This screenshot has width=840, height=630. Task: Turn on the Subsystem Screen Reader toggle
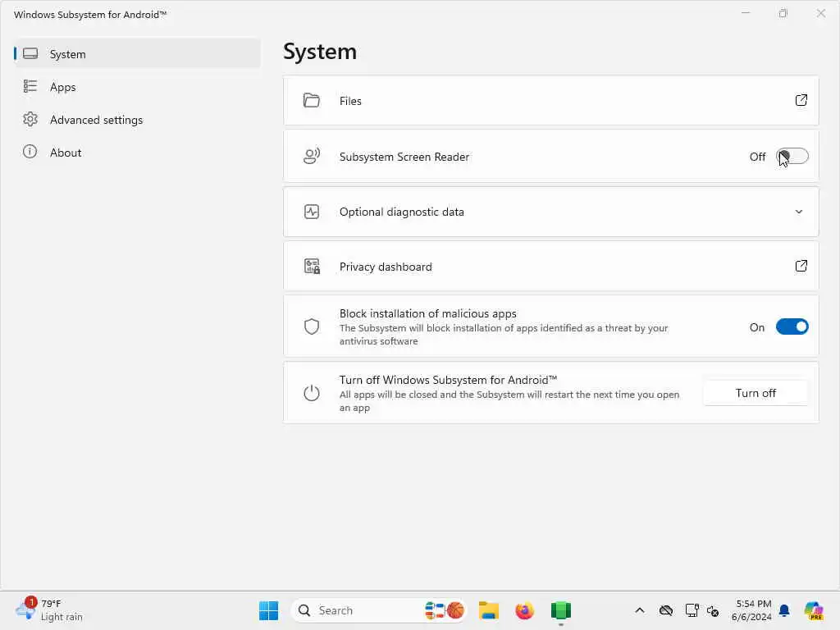[792, 157]
